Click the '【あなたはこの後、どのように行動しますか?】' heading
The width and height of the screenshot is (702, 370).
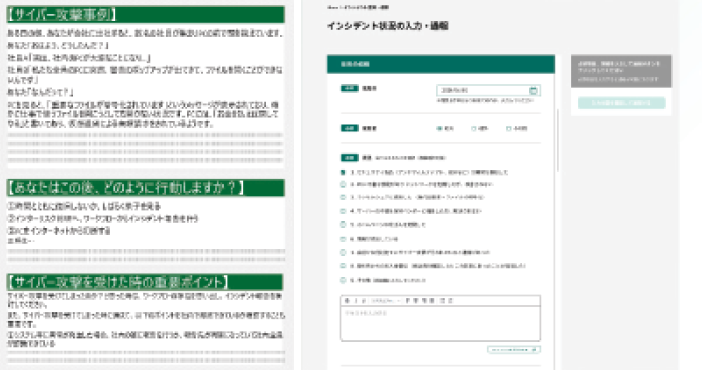tap(126, 188)
